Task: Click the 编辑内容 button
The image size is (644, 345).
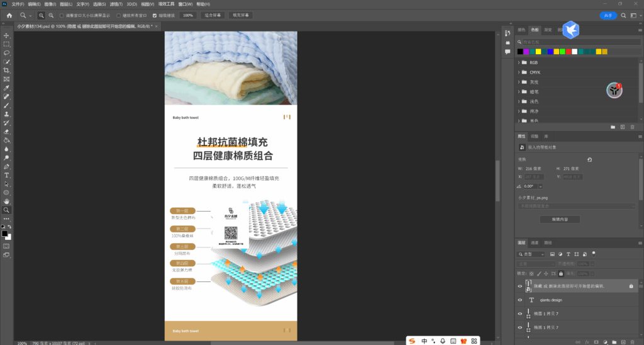Action: click(560, 219)
